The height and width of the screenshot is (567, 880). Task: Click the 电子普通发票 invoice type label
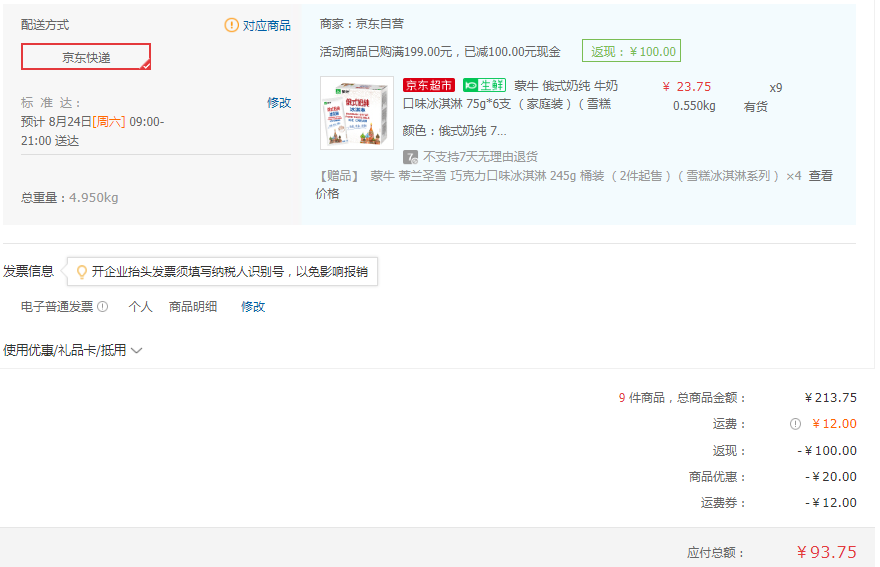(57, 307)
